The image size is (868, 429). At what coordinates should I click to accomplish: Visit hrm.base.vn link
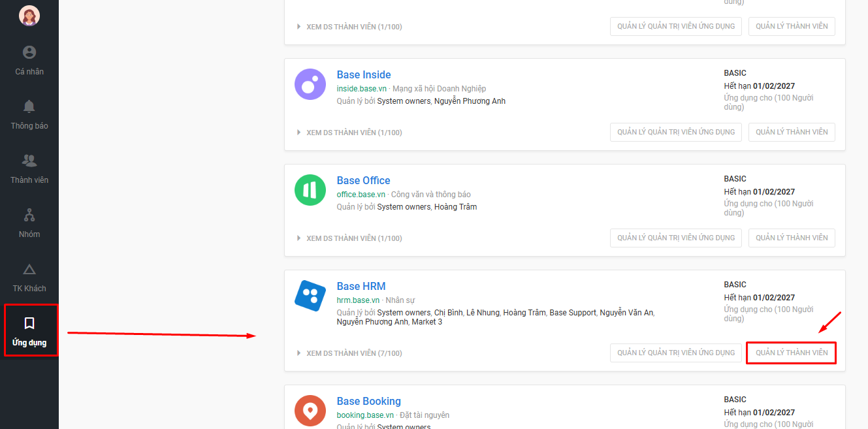359,300
